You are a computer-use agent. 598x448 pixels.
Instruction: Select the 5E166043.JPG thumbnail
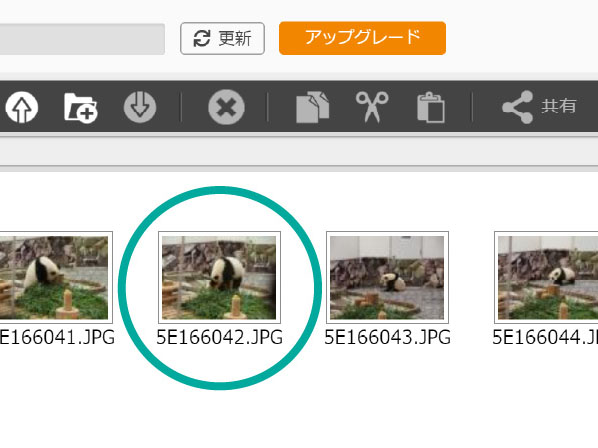387,277
